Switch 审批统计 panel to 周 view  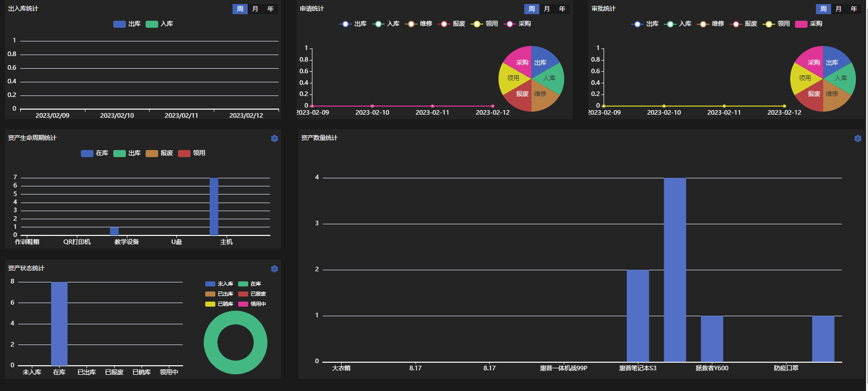(x=824, y=9)
